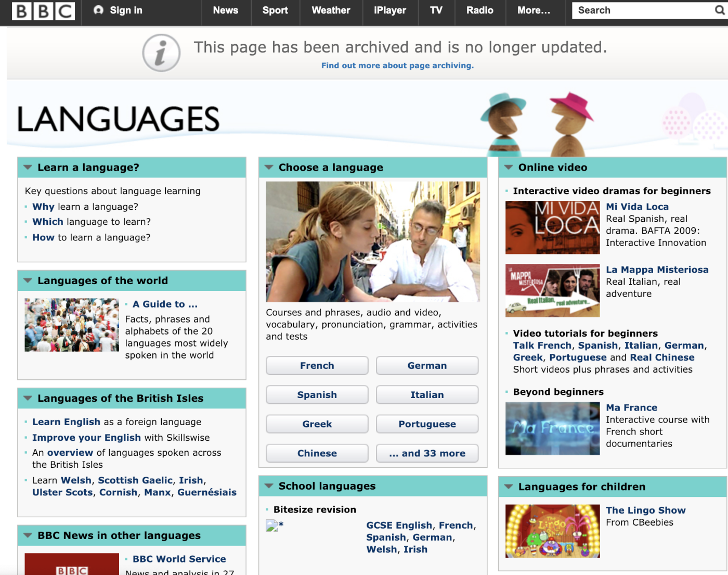This screenshot has width=728, height=575.
Task: Open the Guernésiais link
Action: [207, 492]
